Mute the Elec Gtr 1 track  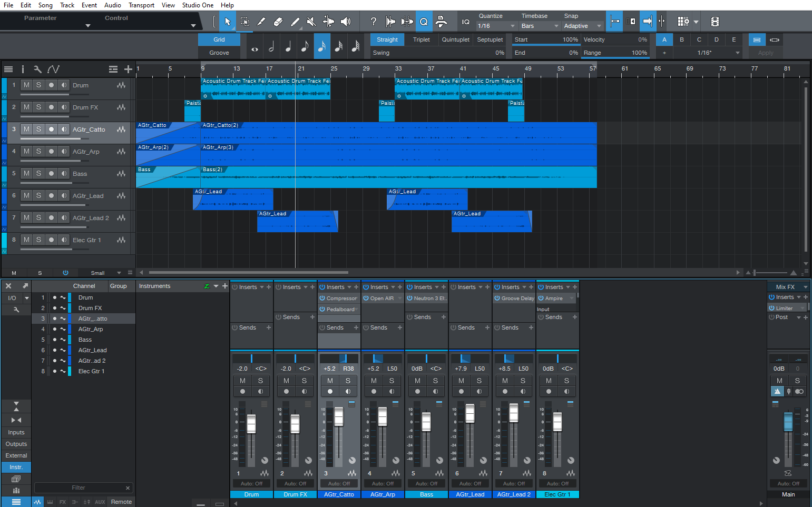coord(26,240)
